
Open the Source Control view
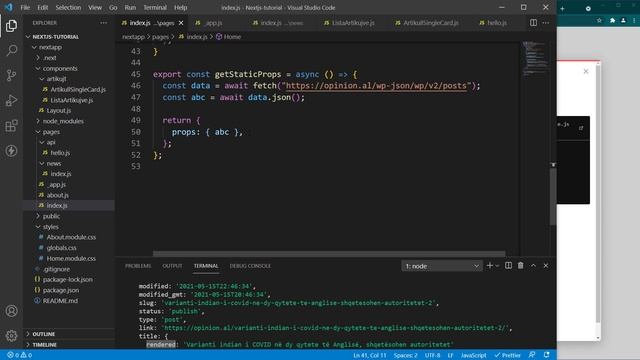(11, 76)
